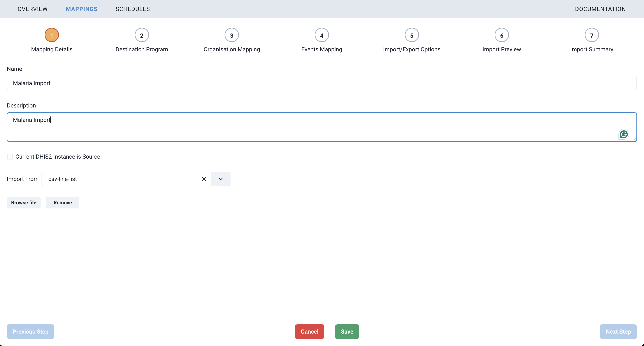Image resolution: width=644 pixels, height=346 pixels.
Task: Clear the csv-line-list selection with X
Action: pos(204,179)
